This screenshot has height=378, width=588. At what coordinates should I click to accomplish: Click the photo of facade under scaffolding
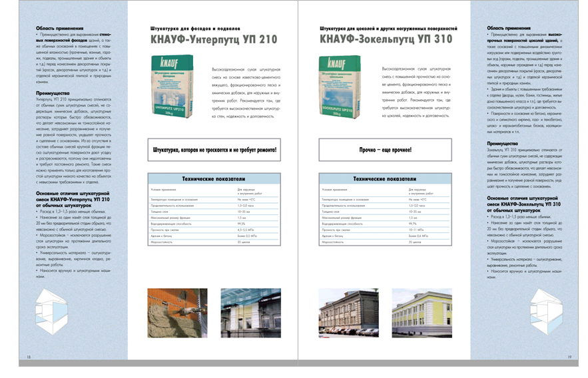[x=251, y=313]
